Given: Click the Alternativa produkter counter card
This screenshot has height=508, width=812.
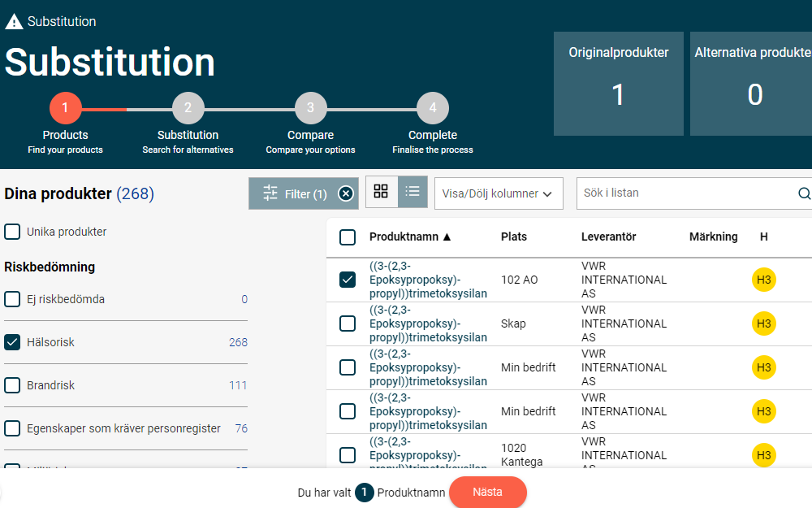Looking at the screenshot, I should pyautogui.click(x=751, y=84).
